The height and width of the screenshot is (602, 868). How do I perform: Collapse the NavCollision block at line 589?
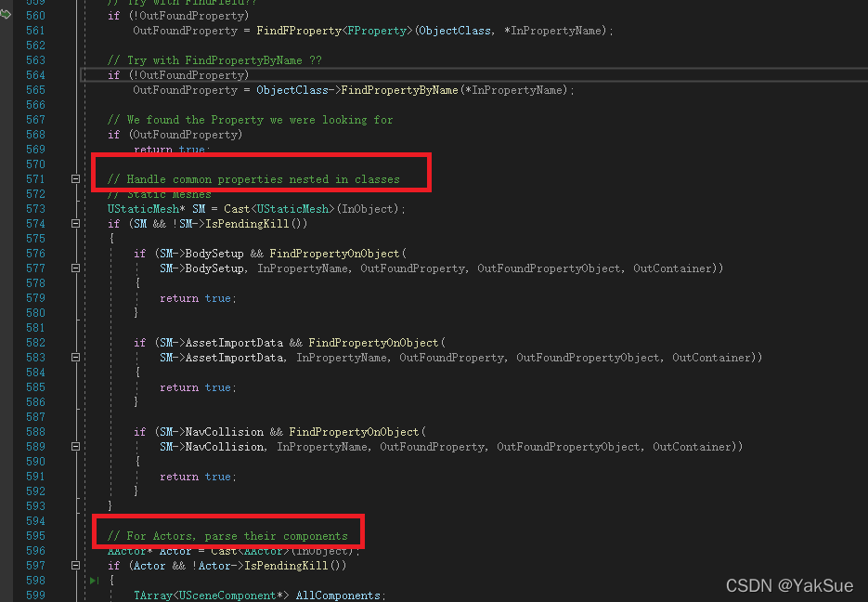point(76,446)
